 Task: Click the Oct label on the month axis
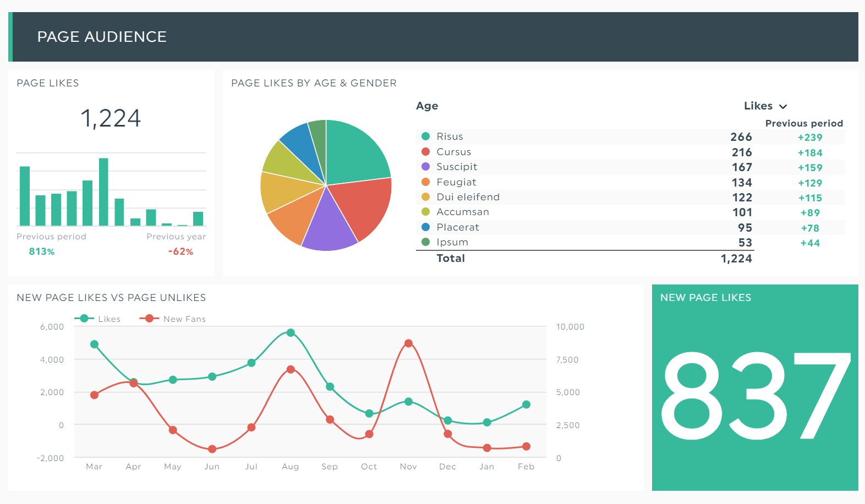click(369, 467)
